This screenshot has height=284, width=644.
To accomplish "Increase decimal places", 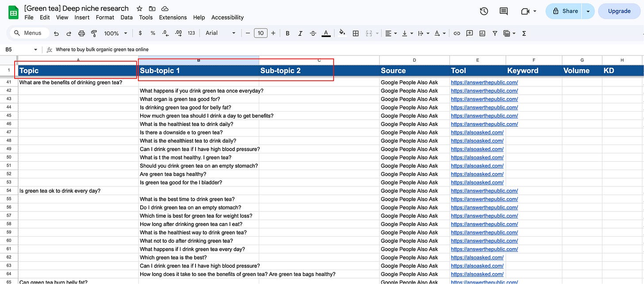I will pos(178,33).
